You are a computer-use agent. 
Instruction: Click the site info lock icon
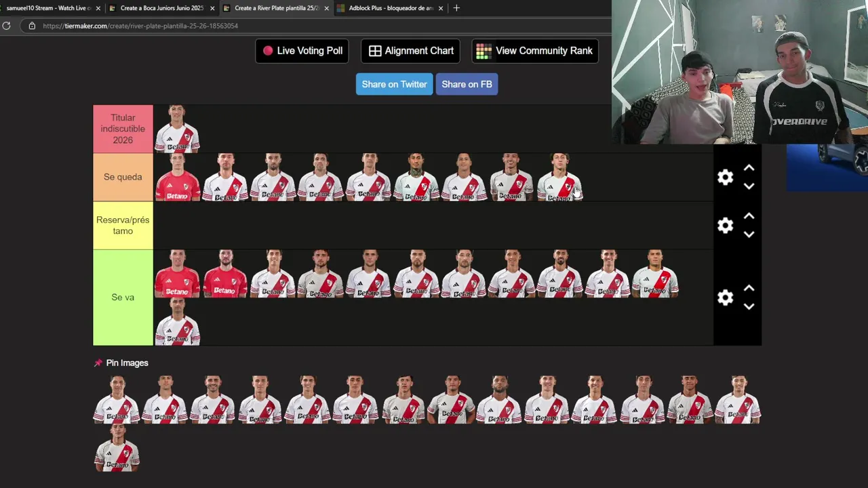click(32, 26)
